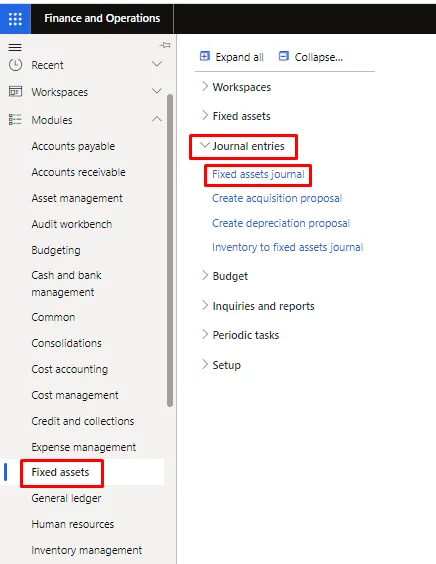Open the Expense management module
Screen dimensions: 436x564
[x=84, y=447]
